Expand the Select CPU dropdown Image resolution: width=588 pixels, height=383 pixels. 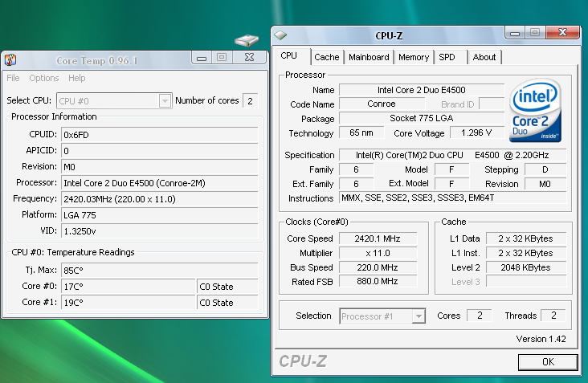(x=165, y=100)
